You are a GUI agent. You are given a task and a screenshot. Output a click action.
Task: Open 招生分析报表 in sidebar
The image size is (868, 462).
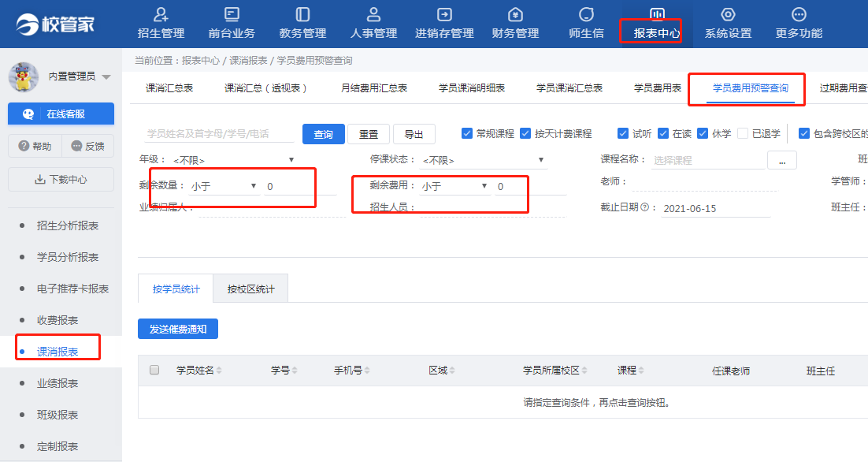[x=68, y=225]
